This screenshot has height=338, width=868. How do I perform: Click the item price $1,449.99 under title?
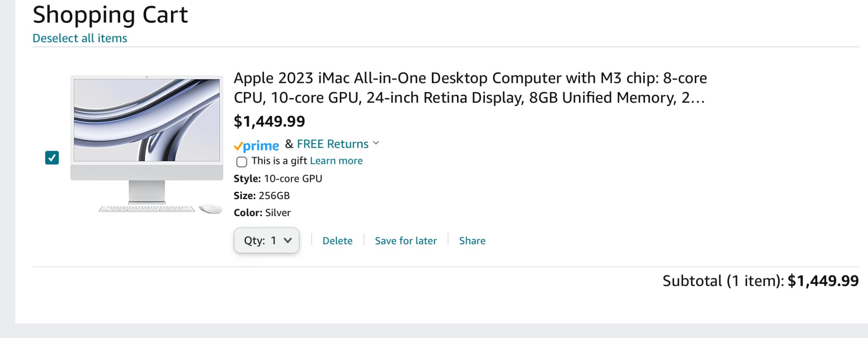click(x=269, y=121)
